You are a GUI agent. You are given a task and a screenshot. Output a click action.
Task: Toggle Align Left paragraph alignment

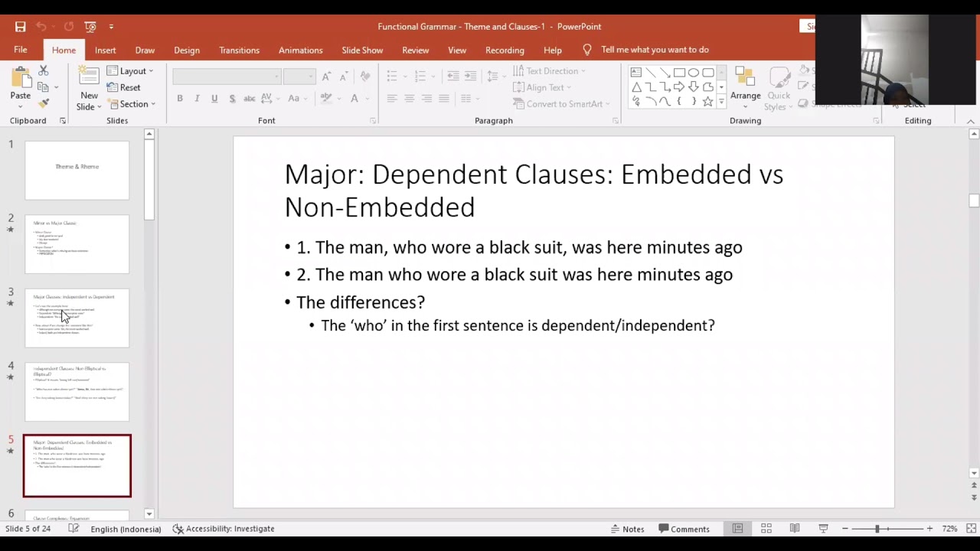coord(392,99)
